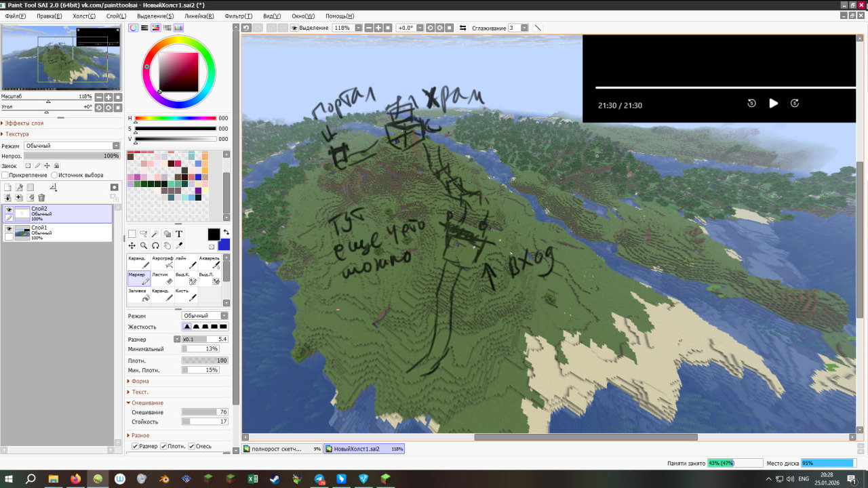
Task: Select the Hand pan tool
Action: click(167, 245)
